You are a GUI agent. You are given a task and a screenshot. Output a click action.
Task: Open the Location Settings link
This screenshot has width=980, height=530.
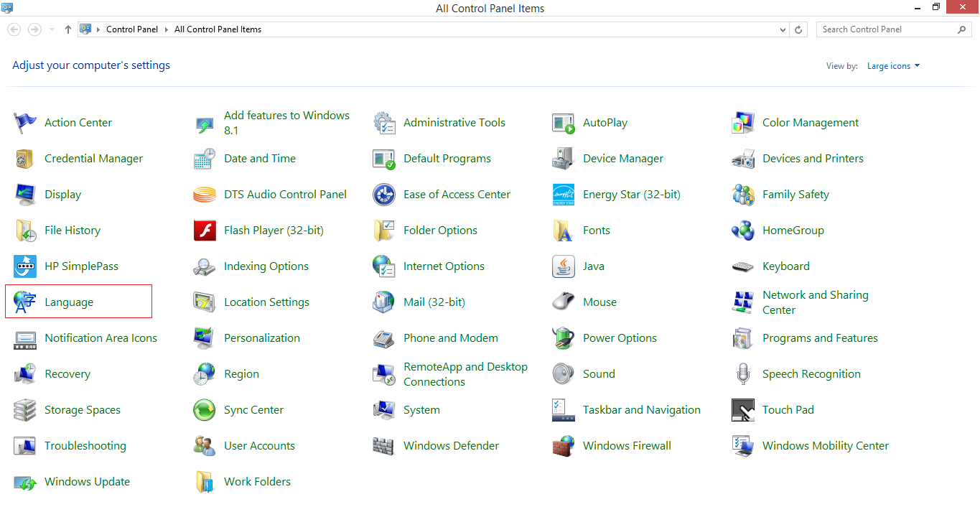pyautogui.click(x=266, y=302)
